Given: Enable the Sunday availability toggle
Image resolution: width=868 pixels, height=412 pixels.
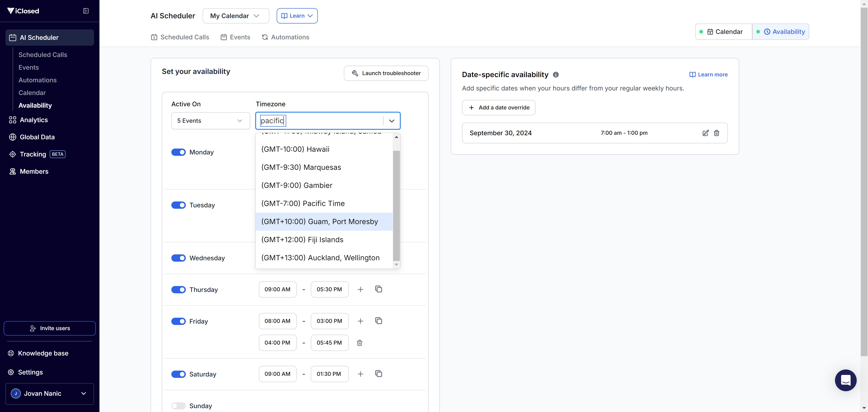Looking at the screenshot, I should pyautogui.click(x=178, y=406).
